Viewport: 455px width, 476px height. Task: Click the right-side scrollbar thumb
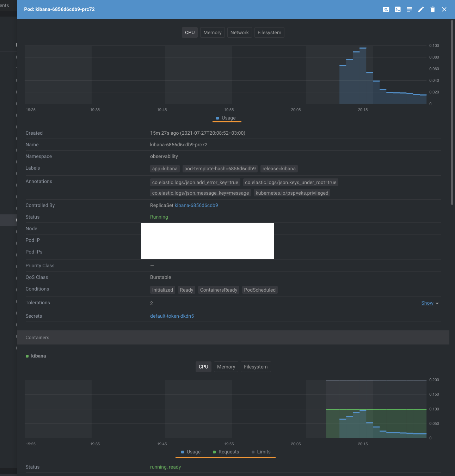(x=452, y=113)
